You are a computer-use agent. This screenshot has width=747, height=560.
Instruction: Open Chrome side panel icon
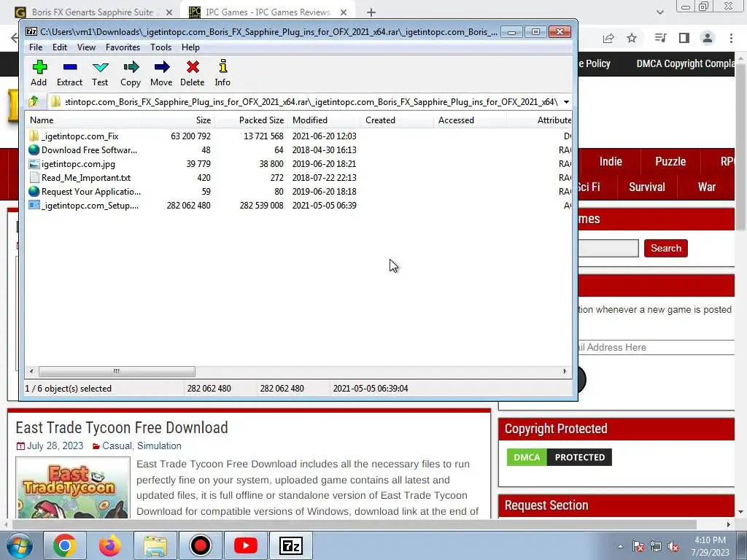pyautogui.click(x=684, y=38)
